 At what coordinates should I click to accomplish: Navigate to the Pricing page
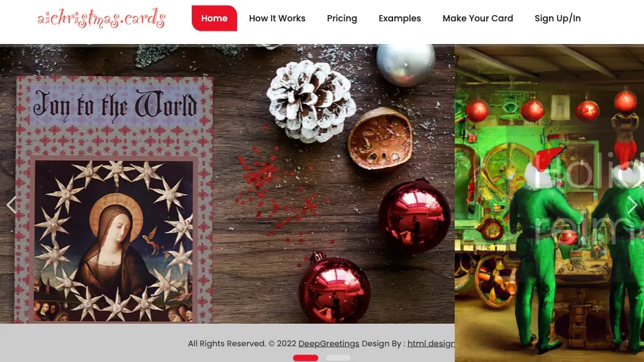click(x=342, y=18)
